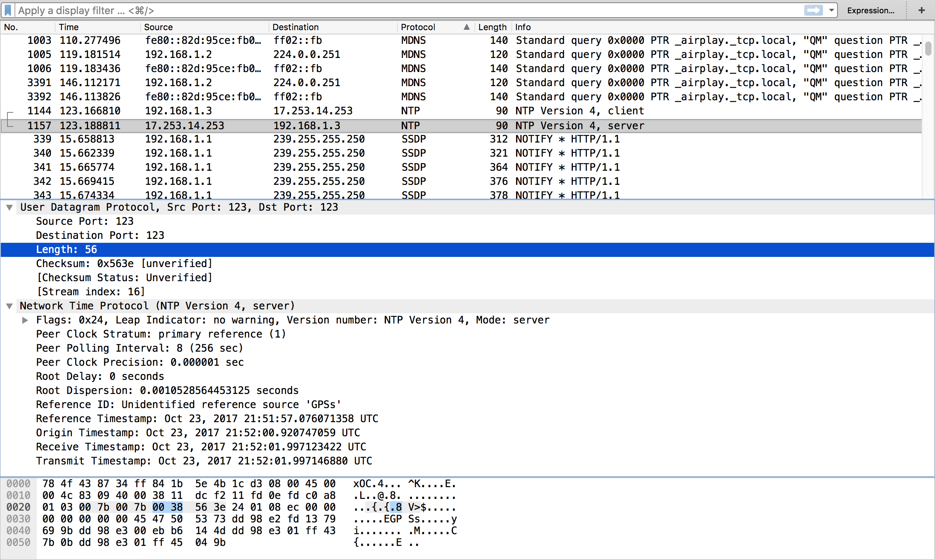935x560 pixels.
Task: Open the filter history dropdown arrow
Action: pos(831,10)
